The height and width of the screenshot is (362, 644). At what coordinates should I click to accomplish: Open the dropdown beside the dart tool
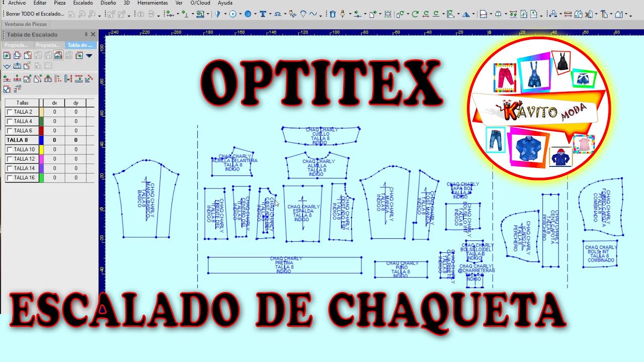pyautogui.click(x=225, y=14)
